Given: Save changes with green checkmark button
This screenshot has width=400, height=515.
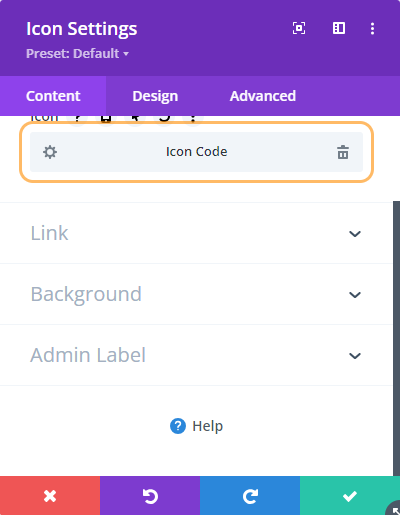Looking at the screenshot, I should [x=350, y=496].
